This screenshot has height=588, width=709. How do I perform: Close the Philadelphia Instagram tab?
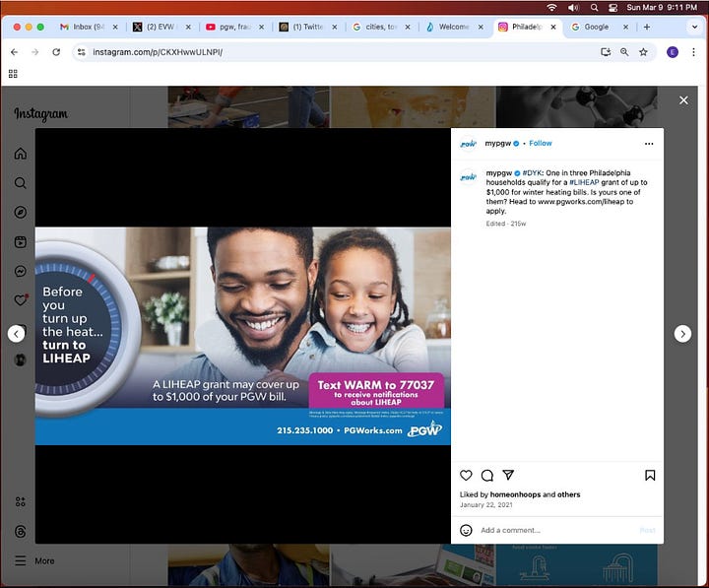click(553, 28)
